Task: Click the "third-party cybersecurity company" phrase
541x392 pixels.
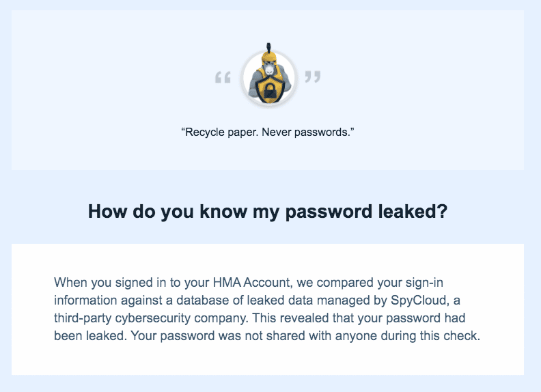Action: (151, 318)
